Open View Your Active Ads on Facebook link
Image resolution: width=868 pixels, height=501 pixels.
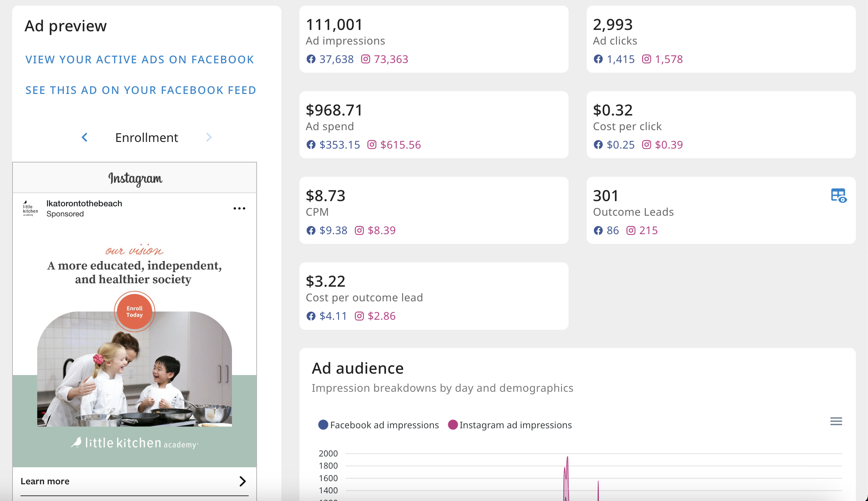[x=140, y=59]
